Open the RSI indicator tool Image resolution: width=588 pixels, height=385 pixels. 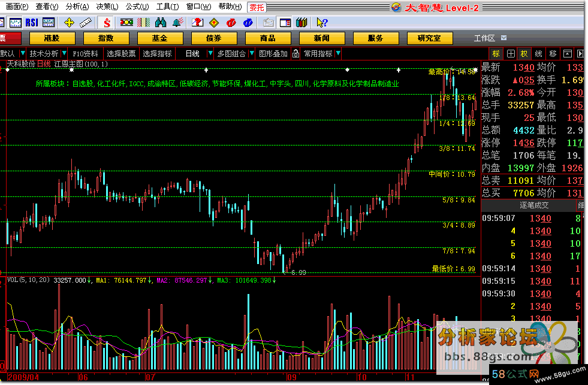click(32, 23)
